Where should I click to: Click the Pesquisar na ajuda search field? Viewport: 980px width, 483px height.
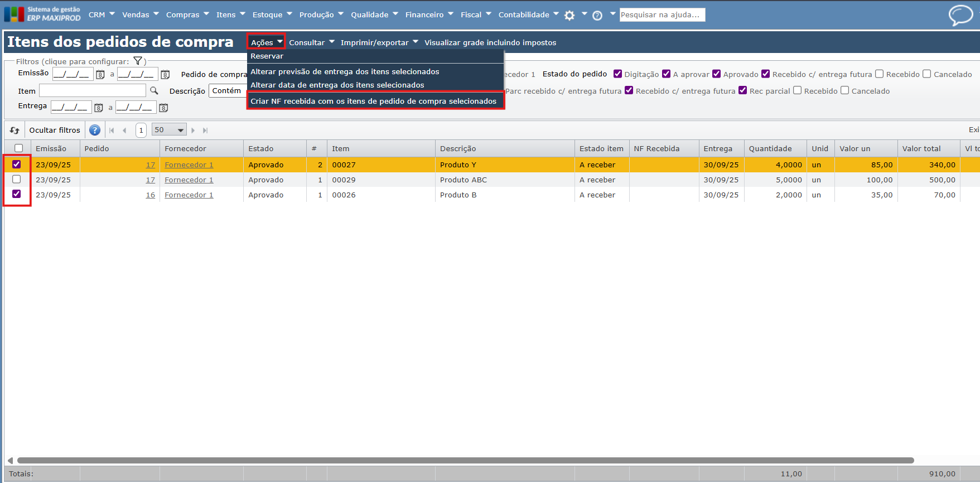(662, 15)
